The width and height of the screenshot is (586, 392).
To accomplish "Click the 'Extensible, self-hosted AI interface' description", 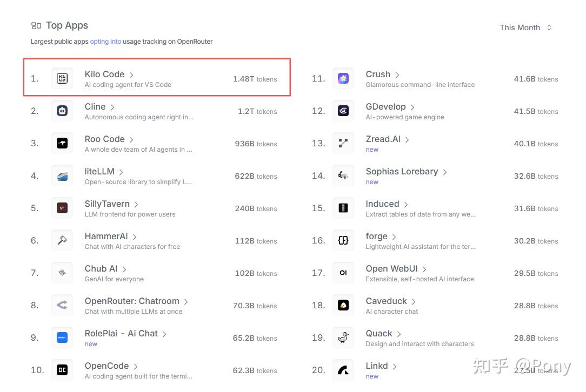I will coord(419,279).
